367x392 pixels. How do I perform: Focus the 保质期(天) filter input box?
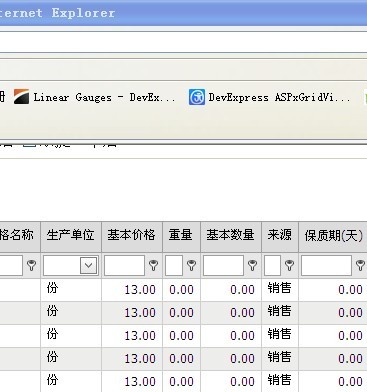[x=326, y=265]
